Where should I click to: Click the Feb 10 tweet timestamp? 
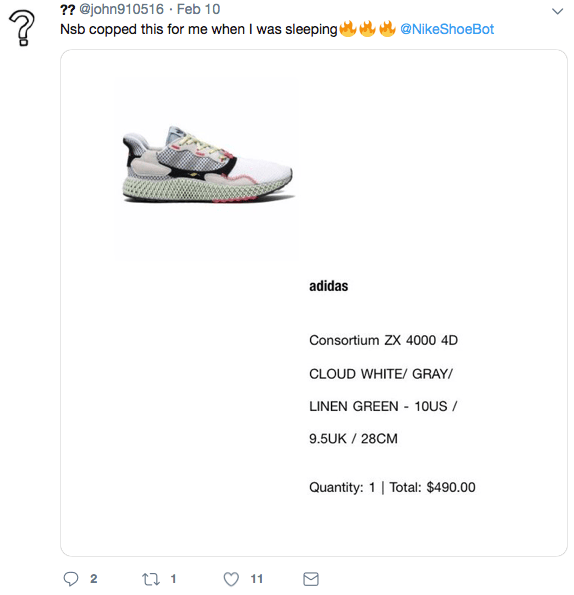pos(198,9)
